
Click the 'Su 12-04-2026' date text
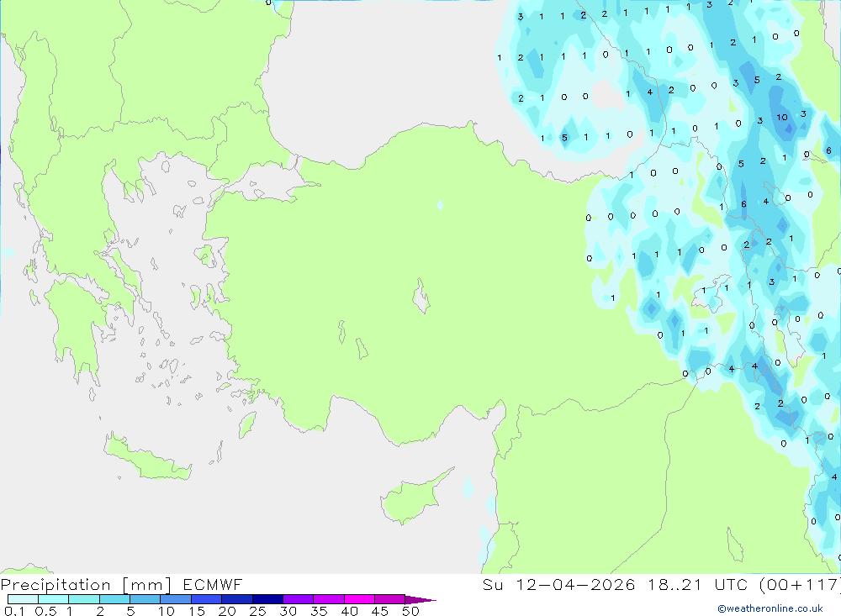(x=559, y=584)
